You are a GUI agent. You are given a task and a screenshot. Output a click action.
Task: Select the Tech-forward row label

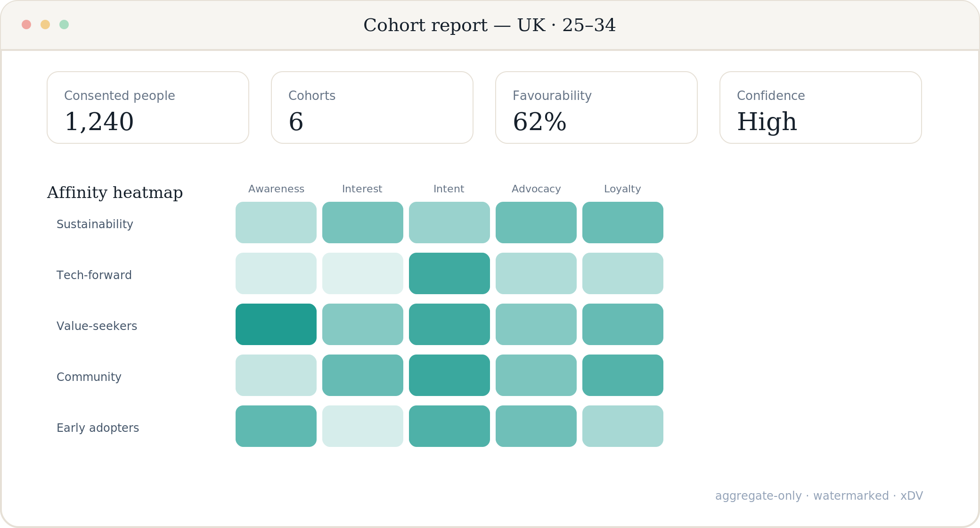[x=94, y=275]
